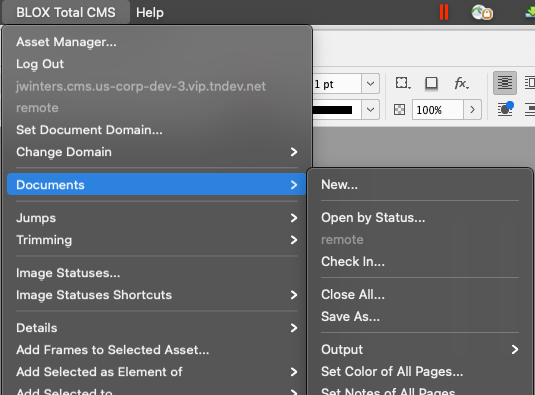Open the stroke weight 1 pt dropdown
This screenshot has width=535, height=395.
pos(370,84)
